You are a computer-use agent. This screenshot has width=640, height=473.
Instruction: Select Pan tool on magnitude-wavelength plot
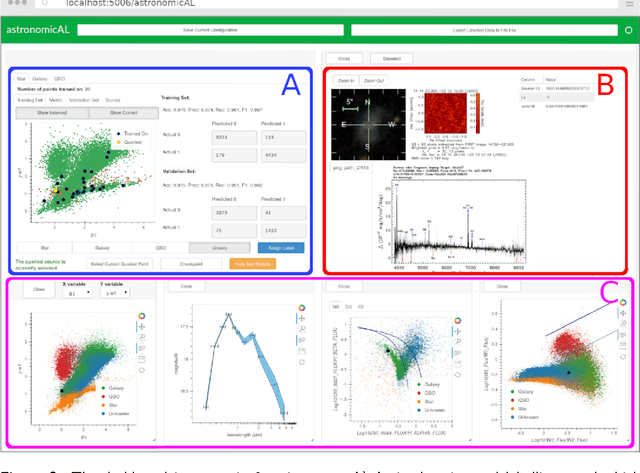302,318
